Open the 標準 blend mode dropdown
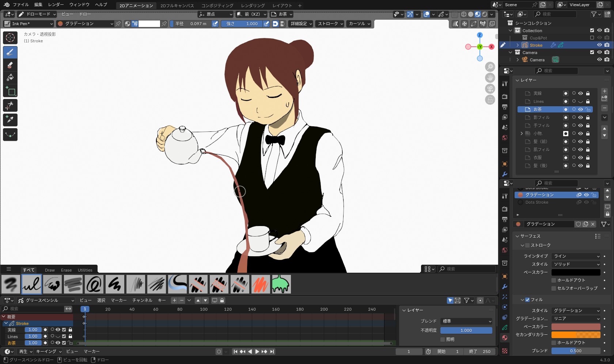614x364 pixels. point(466,321)
